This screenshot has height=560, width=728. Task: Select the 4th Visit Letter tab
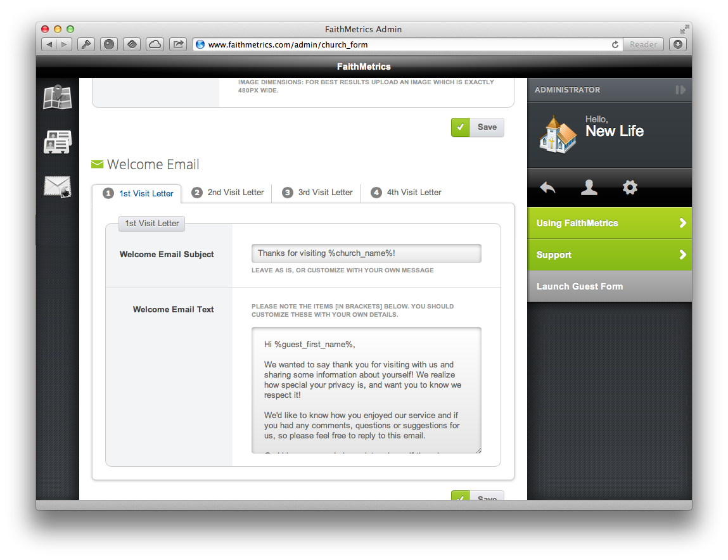tap(406, 192)
